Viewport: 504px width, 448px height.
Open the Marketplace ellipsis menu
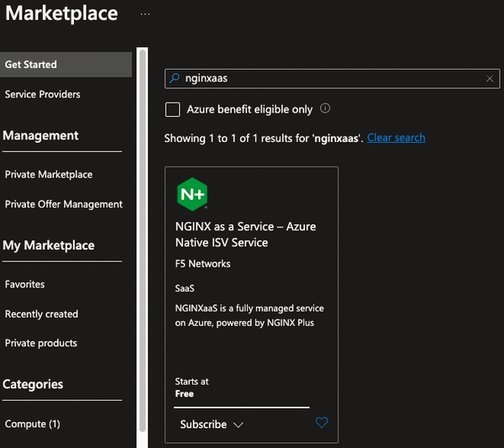coord(145,14)
